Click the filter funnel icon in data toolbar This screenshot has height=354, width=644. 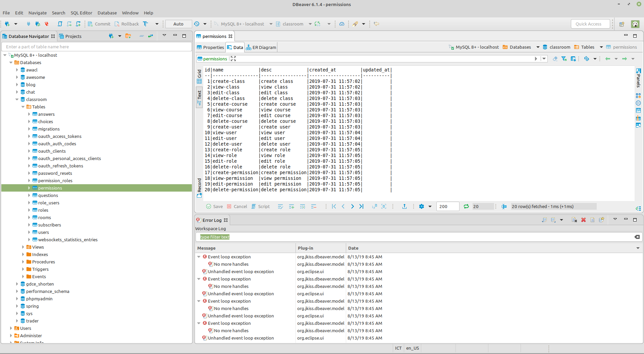pos(564,59)
